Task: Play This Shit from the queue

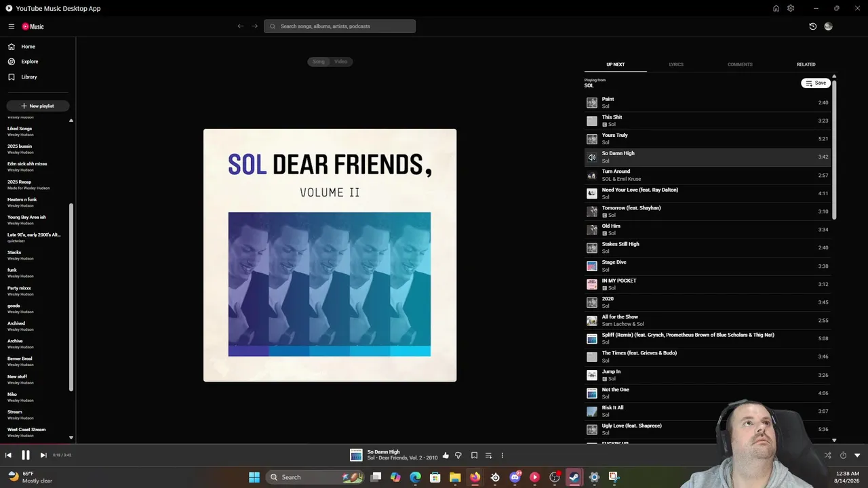Action: (707, 121)
